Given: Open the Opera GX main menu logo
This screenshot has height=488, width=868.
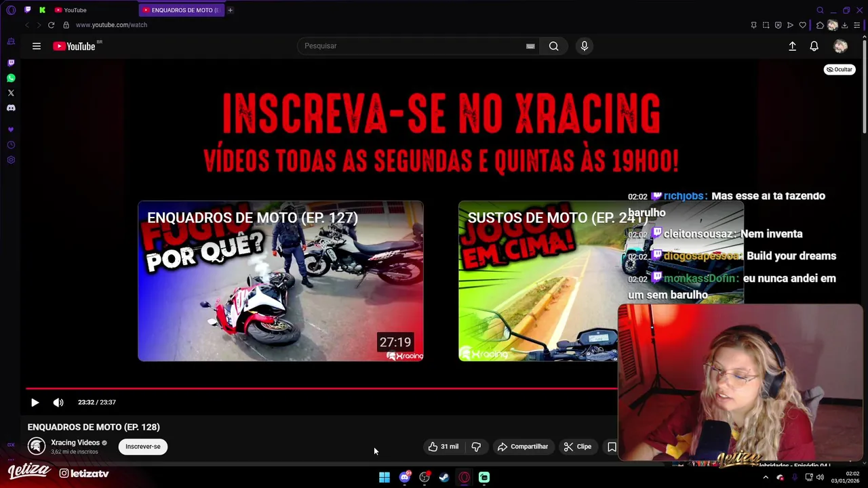Looking at the screenshot, I should tap(11, 10).
